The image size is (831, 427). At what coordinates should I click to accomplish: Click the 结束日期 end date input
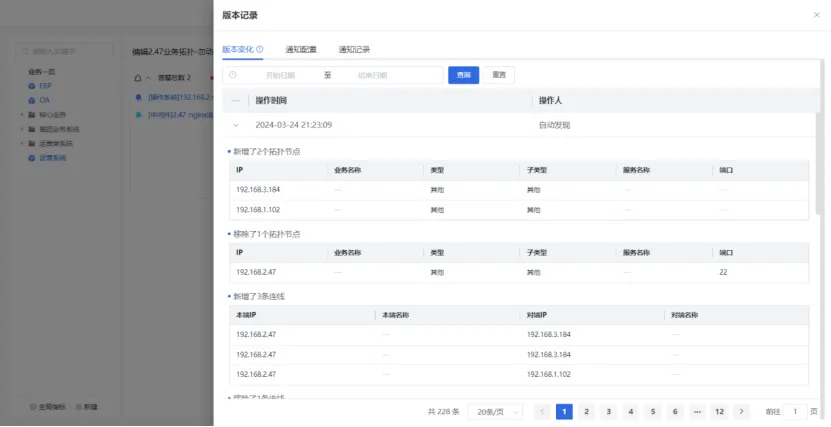tap(373, 75)
